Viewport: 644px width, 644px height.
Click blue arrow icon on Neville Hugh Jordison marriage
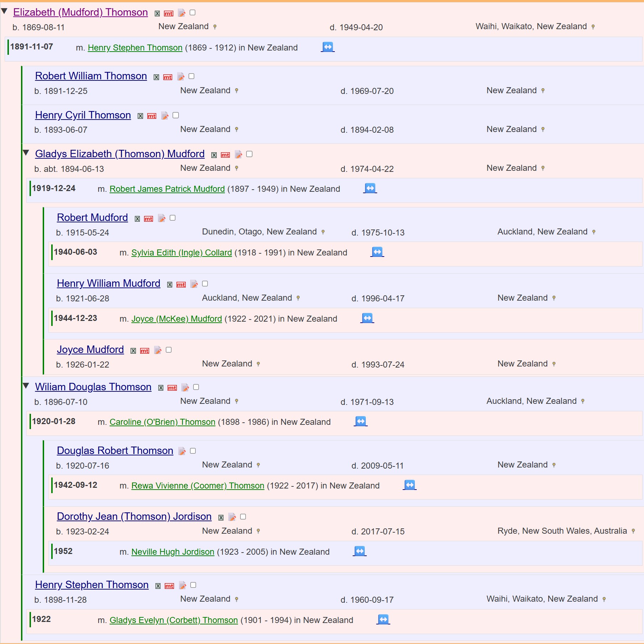tap(359, 551)
